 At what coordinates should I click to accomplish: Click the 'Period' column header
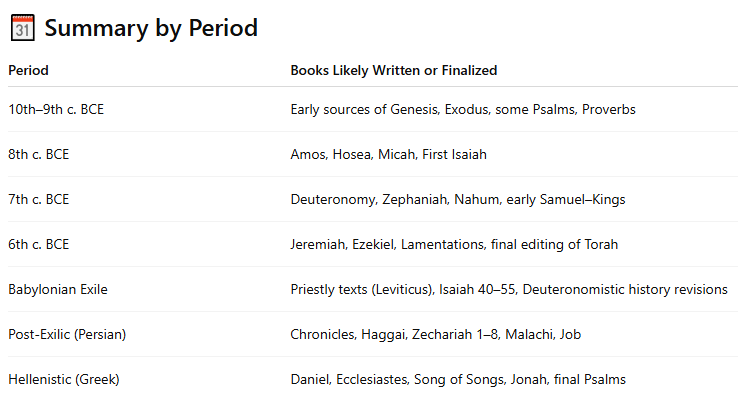tap(28, 70)
